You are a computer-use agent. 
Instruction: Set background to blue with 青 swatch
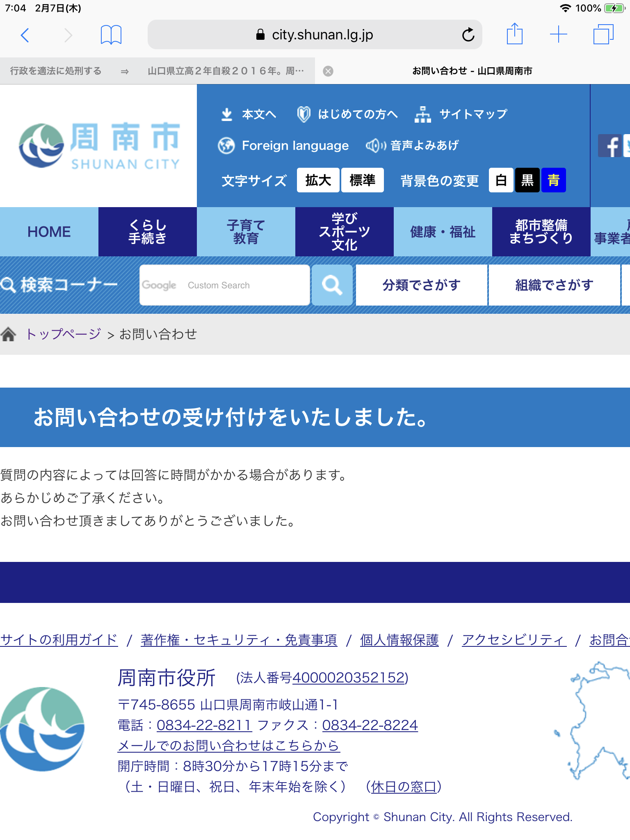pyautogui.click(x=553, y=180)
